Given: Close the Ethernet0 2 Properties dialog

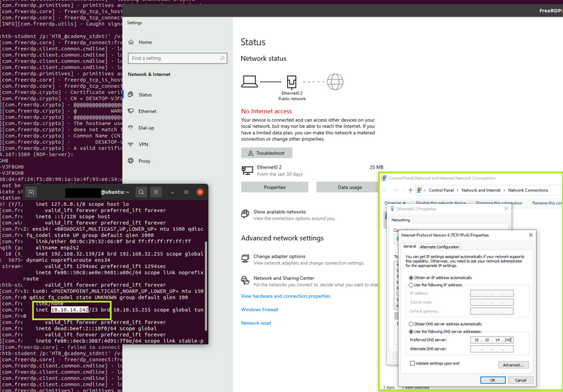Looking at the screenshot, I should [x=506, y=209].
